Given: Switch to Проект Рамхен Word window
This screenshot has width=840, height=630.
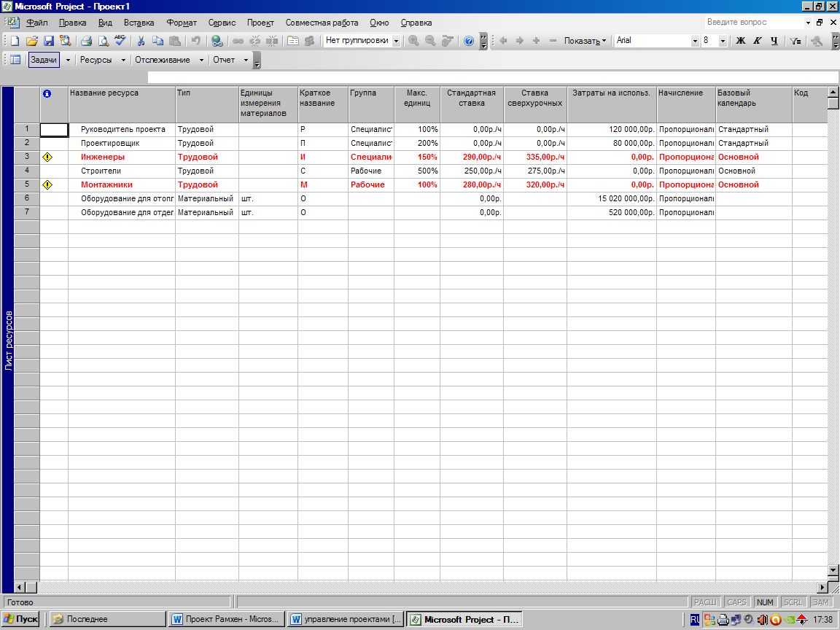Looking at the screenshot, I should [x=226, y=619].
